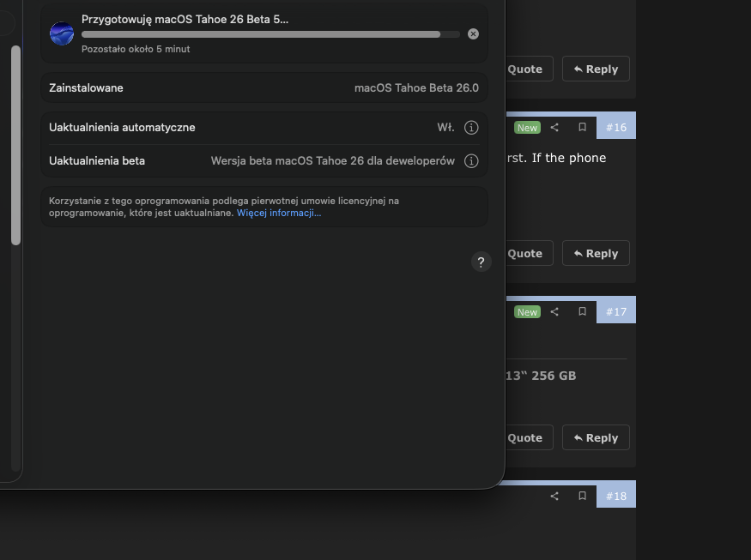
Task: Click the macOS Tahoe update icon
Action: point(62,33)
